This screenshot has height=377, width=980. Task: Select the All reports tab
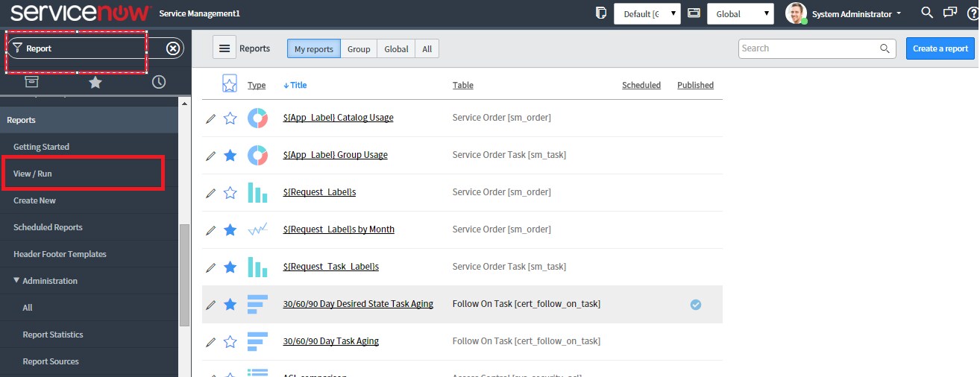427,48
